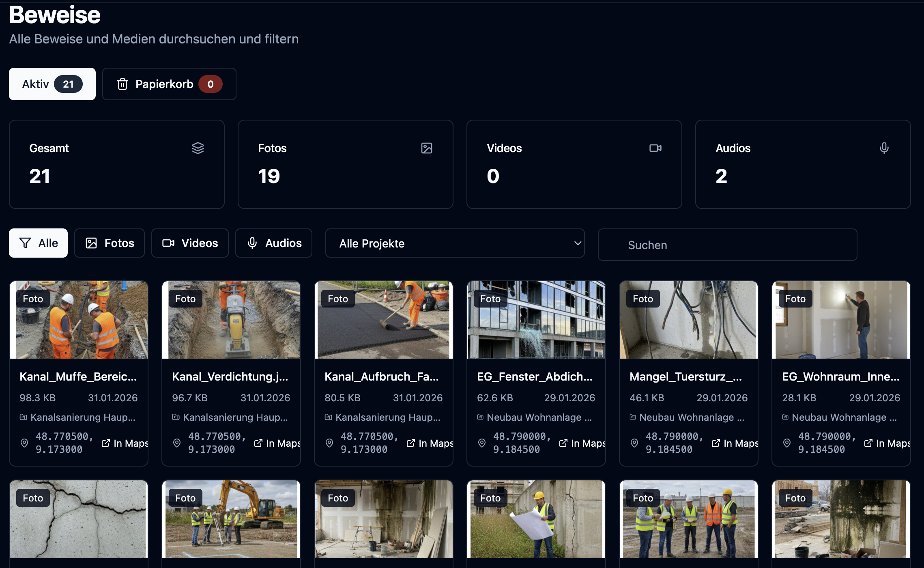Open Kanal_Aufbruch location In Maps

tap(430, 443)
